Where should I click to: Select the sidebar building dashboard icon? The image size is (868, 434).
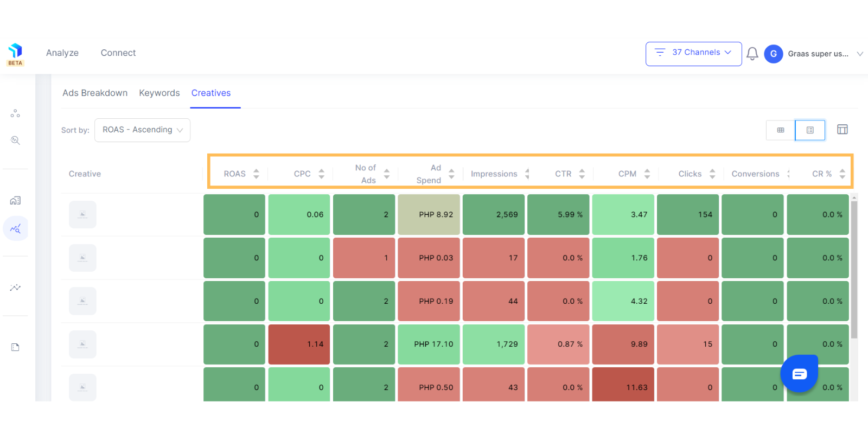coord(15,201)
